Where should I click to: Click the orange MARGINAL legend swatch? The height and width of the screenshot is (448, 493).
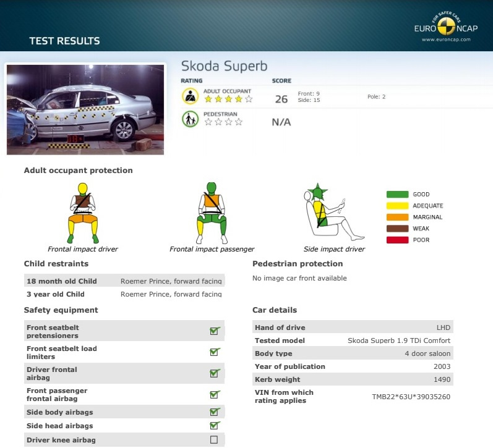397,217
